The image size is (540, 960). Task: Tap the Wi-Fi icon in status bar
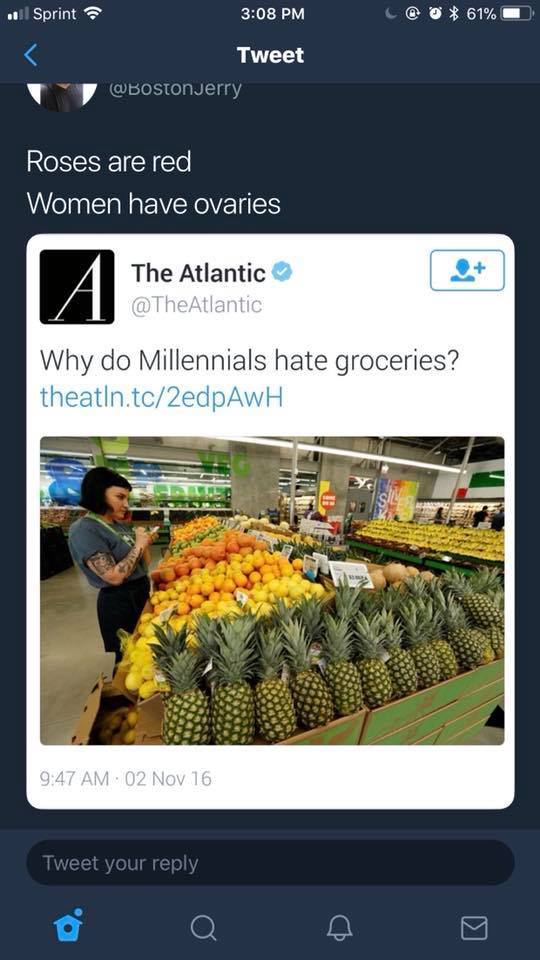[92, 13]
